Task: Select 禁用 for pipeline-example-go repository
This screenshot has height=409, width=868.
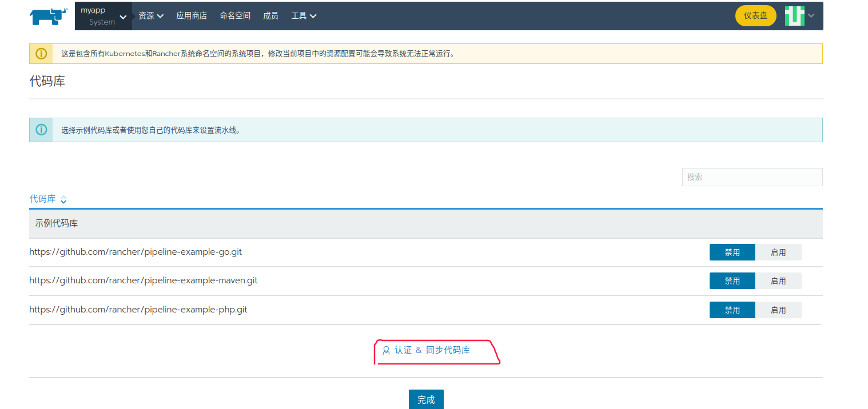Action: [732, 252]
